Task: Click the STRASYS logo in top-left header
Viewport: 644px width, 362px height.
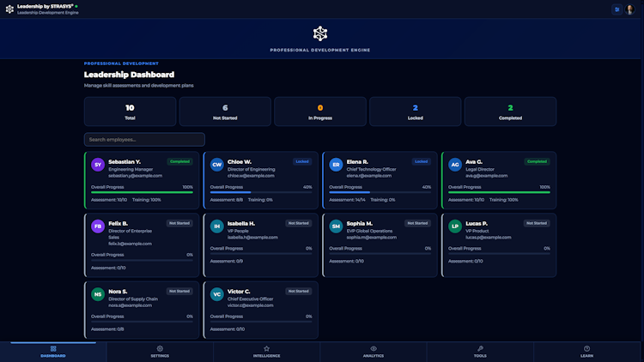Action: 9,9
